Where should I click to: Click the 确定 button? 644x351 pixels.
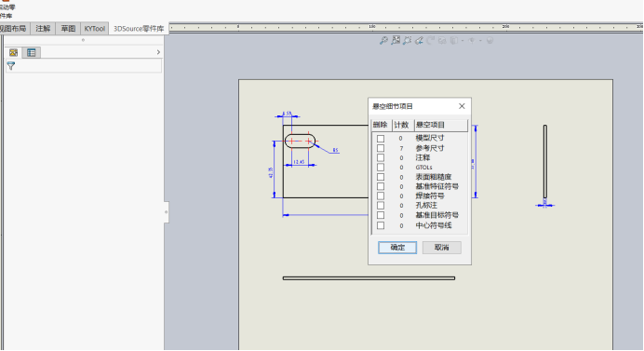point(397,248)
